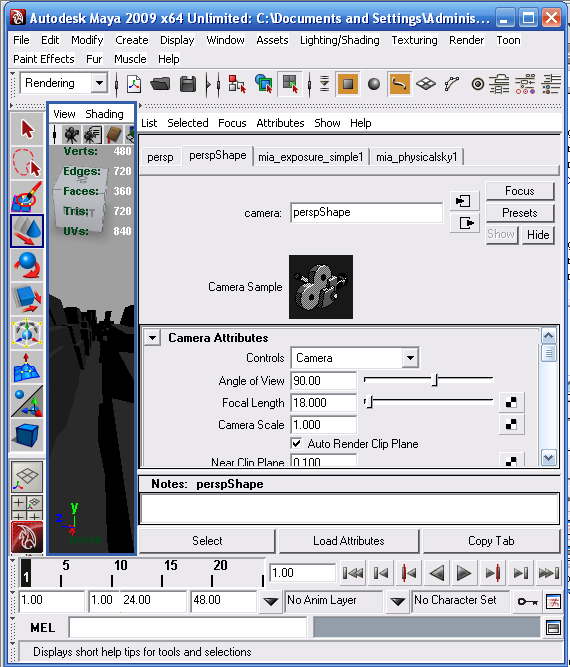Open the Controls Camera dropdown
570x667 pixels.
(x=355, y=358)
